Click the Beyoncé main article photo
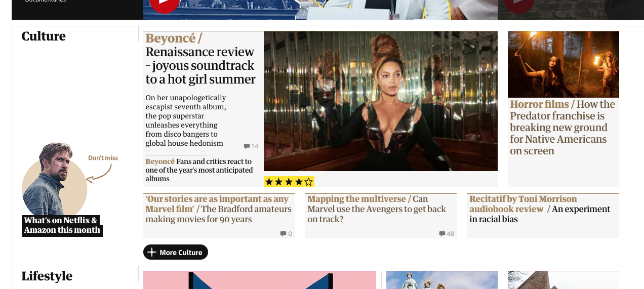 (381, 101)
